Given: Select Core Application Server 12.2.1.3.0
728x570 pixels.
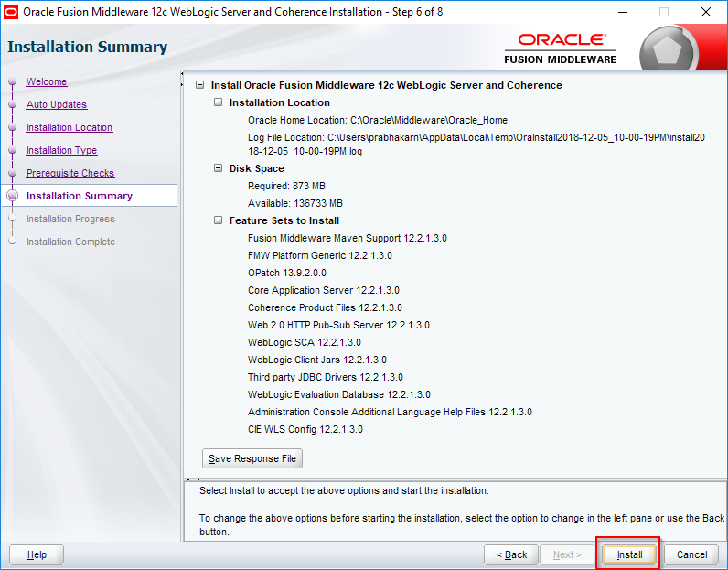Looking at the screenshot, I should pos(324,290).
